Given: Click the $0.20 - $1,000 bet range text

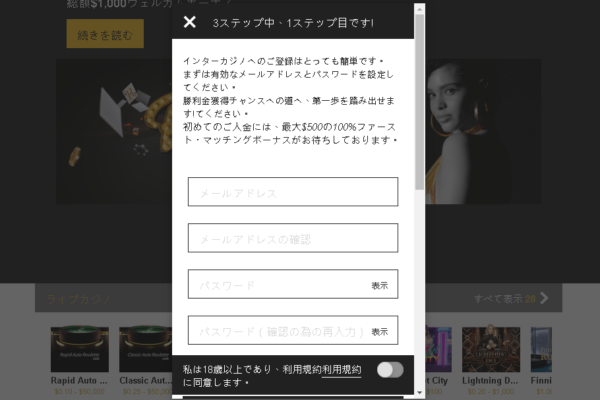Looking at the screenshot, I should click(491, 391).
